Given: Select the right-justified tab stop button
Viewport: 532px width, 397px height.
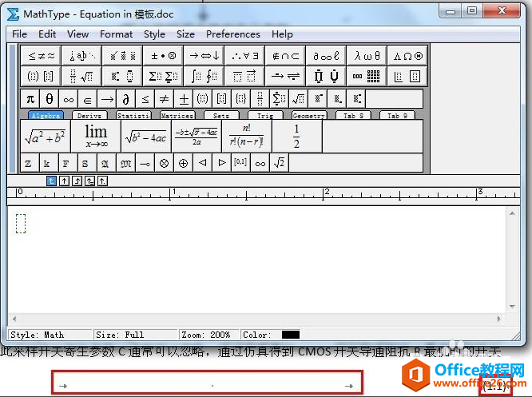Looking at the screenshot, I should pos(77,181).
